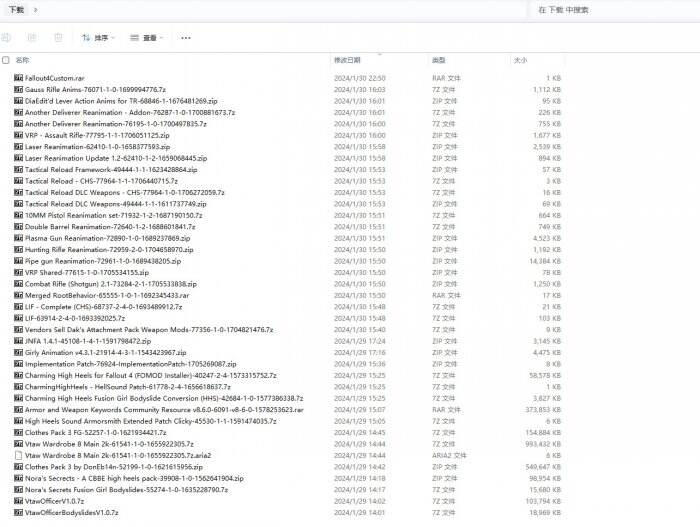Click the icon of Merged RootBehavior rar
The width and height of the screenshot is (700, 527).
tap(18, 295)
